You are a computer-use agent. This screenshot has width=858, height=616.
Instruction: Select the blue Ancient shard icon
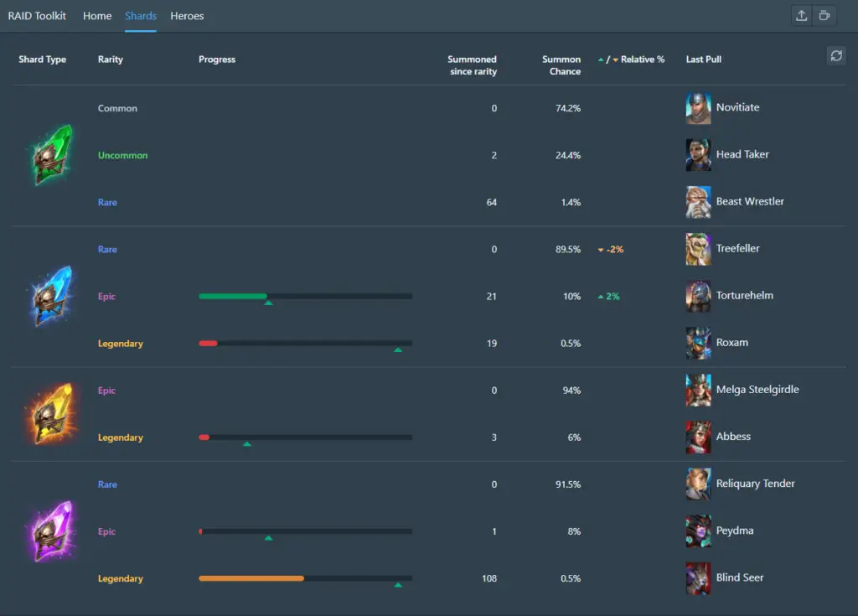pos(52,296)
